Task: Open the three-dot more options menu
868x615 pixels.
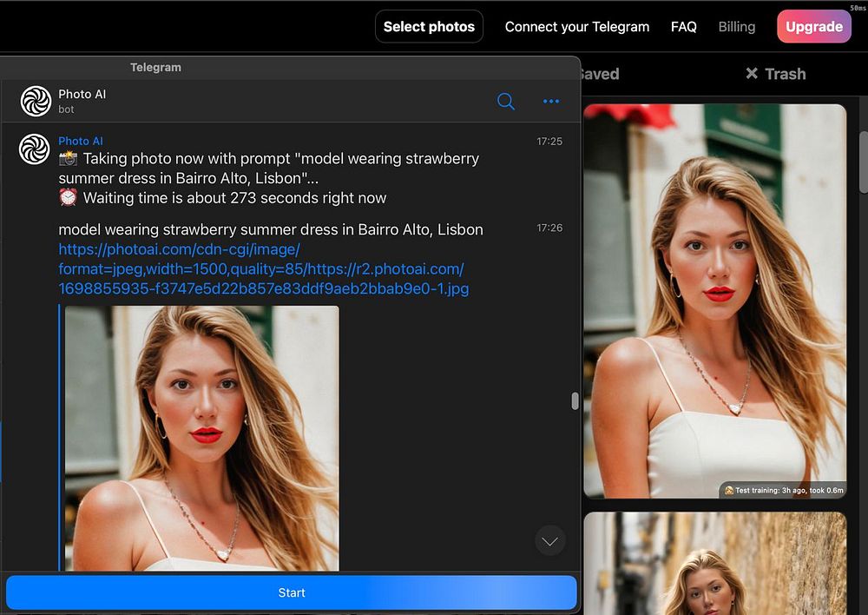Action: [x=551, y=102]
